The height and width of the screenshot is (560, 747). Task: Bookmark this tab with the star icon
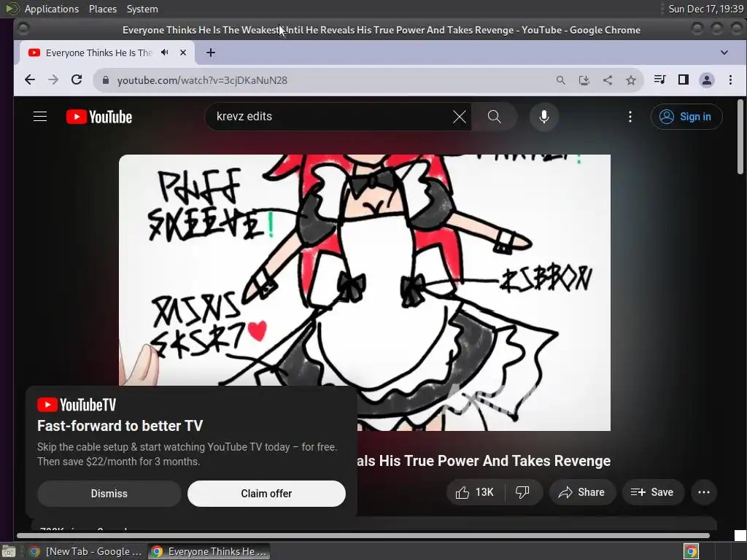click(x=631, y=80)
